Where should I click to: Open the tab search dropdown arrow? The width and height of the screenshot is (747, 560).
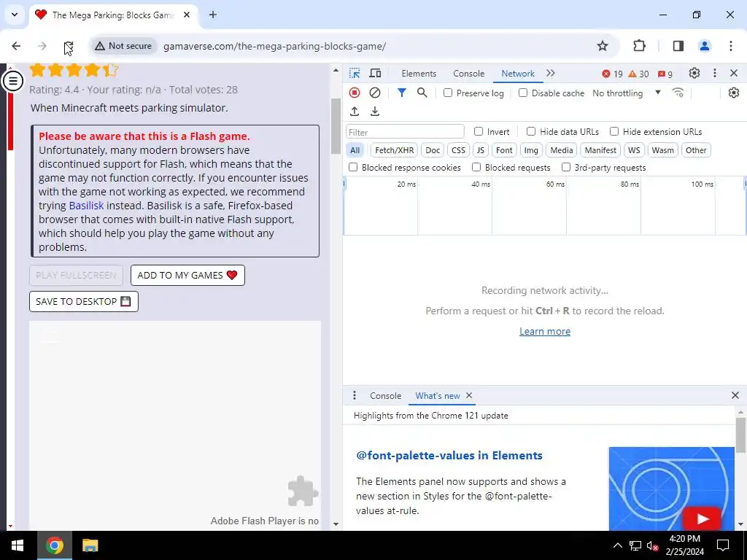[15, 15]
